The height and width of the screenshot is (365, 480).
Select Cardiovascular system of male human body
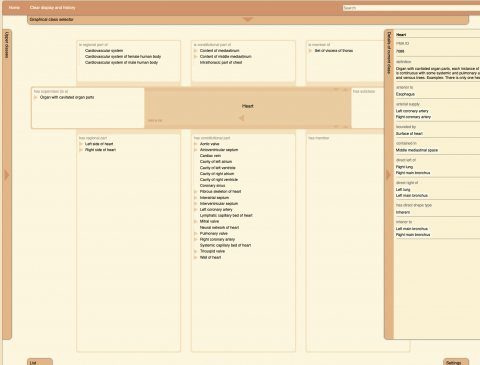[121, 63]
